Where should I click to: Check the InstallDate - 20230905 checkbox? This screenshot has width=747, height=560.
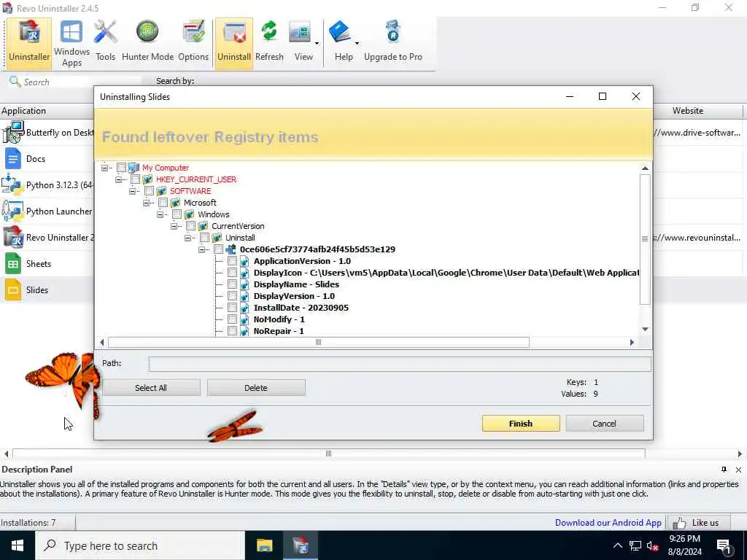point(232,308)
